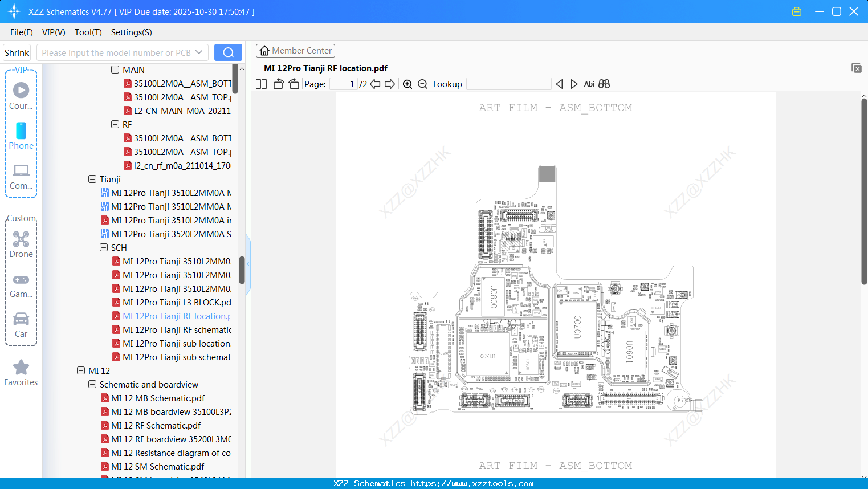Open the model number search dropdown

199,52
